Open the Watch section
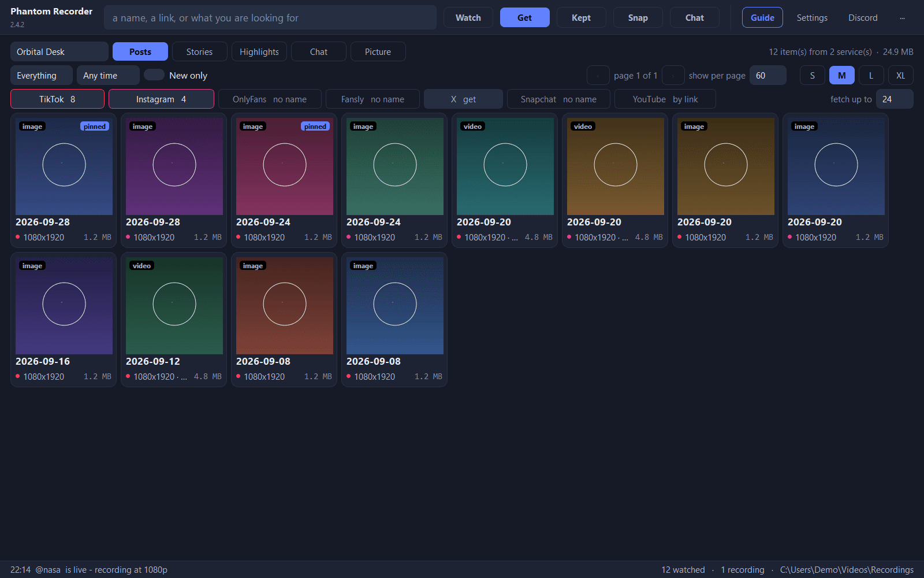Screen dimensions: 924x578 click(x=468, y=18)
